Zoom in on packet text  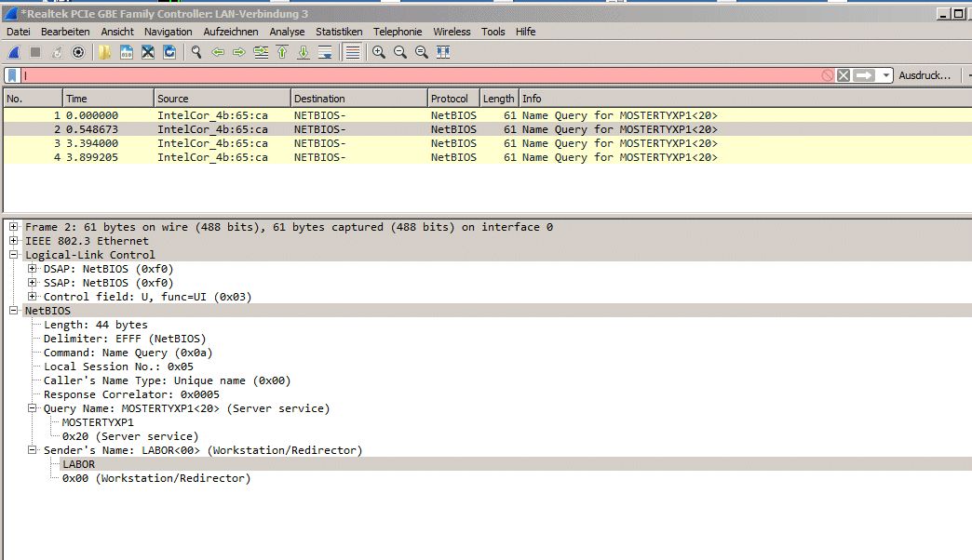click(x=379, y=52)
